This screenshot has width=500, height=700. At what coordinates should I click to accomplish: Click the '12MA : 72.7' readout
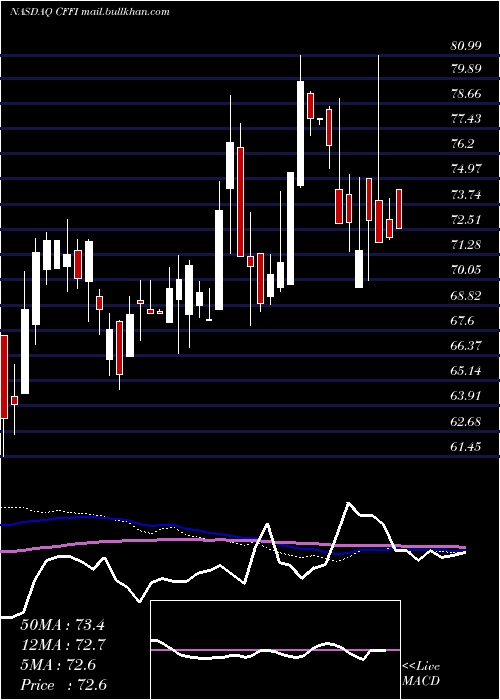62,645
